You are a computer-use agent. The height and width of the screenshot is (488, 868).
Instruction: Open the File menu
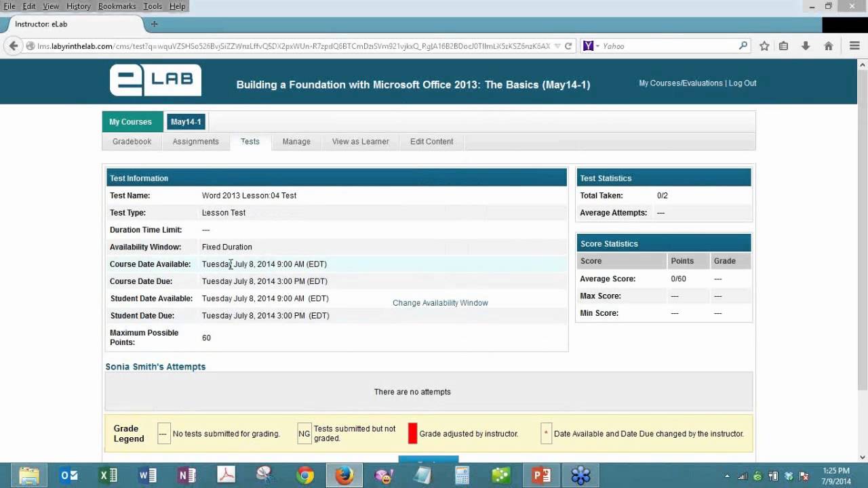click(9, 6)
